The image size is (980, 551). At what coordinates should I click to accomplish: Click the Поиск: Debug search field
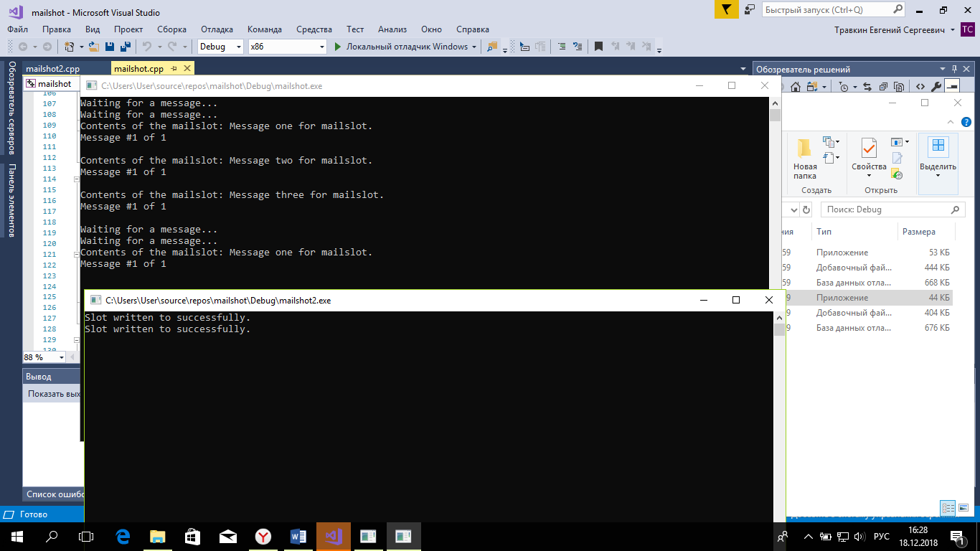coord(886,209)
